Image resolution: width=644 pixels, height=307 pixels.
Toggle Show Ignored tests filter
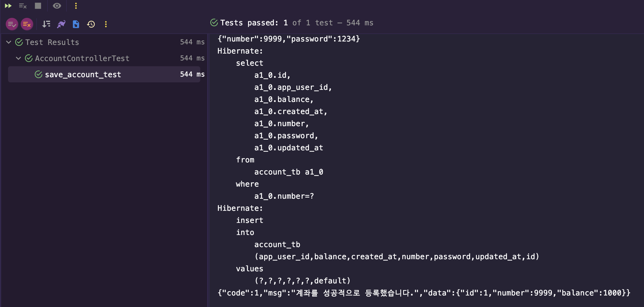(27, 24)
